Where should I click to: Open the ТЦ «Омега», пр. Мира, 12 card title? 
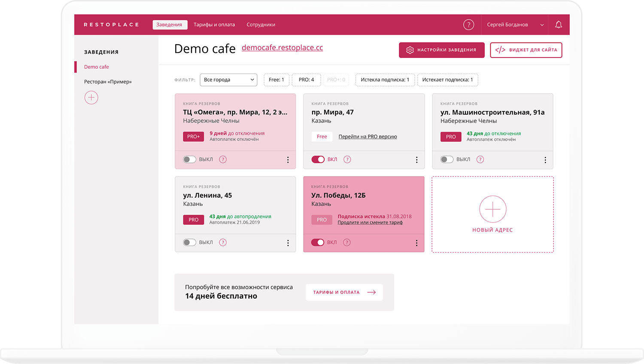click(x=235, y=112)
